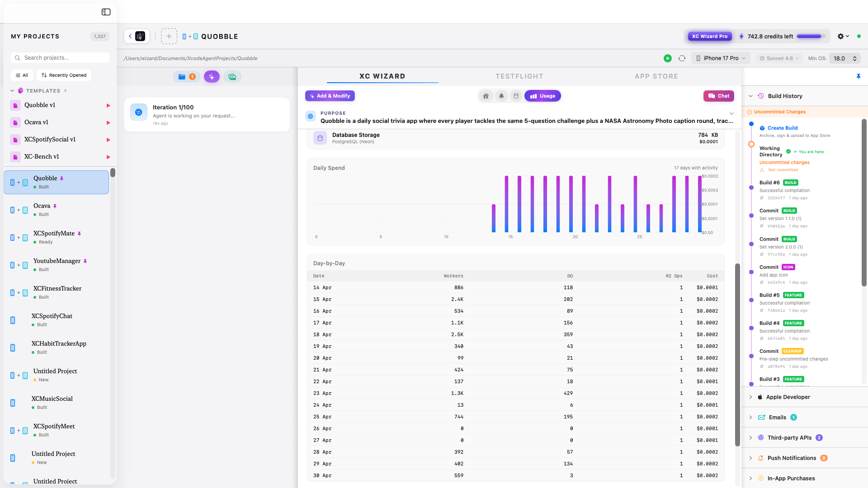Search projects input field
Viewport: 868px width, 488px height.
tap(60, 58)
